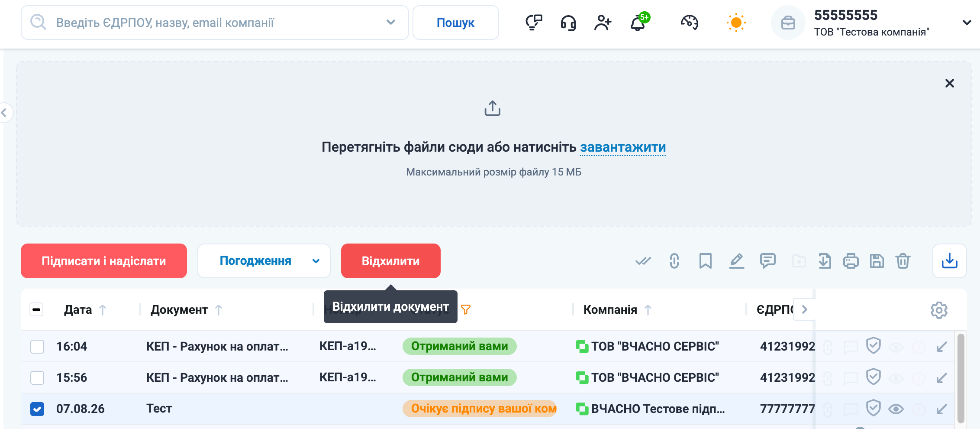Expand the search field dropdown chevron
980x429 pixels.
(391, 22)
